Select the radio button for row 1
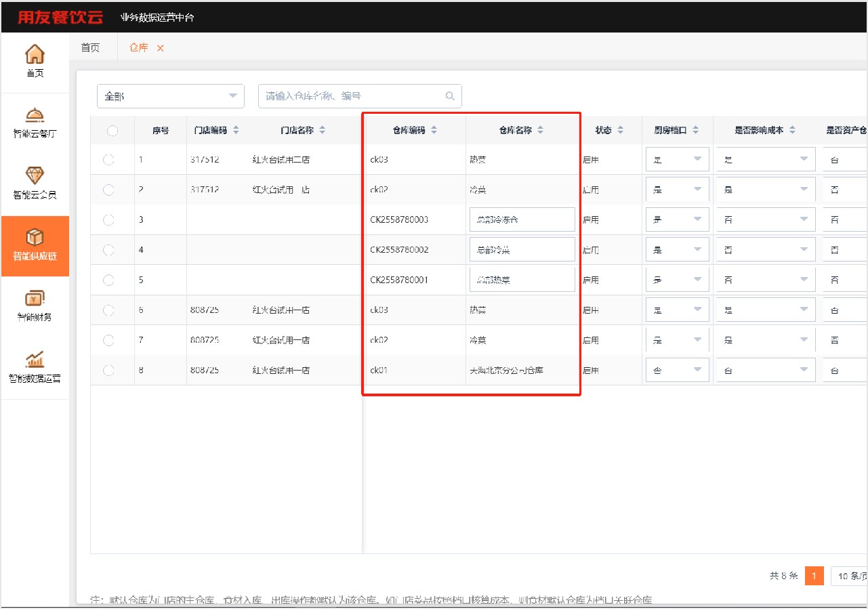This screenshot has height=609, width=868. coord(108,160)
